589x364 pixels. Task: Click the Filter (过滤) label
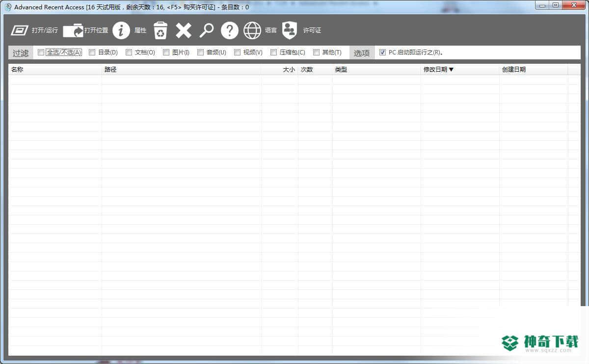(x=21, y=52)
